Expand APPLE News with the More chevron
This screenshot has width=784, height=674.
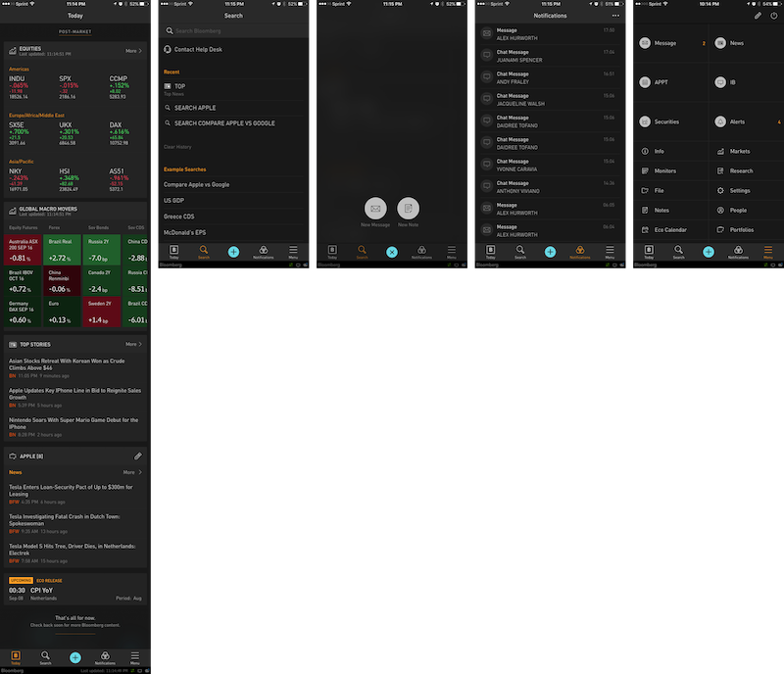coord(132,472)
